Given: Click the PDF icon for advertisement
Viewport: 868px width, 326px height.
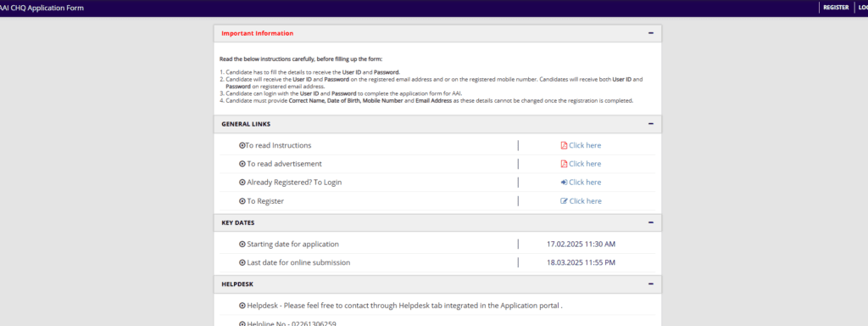Looking at the screenshot, I should [564, 164].
